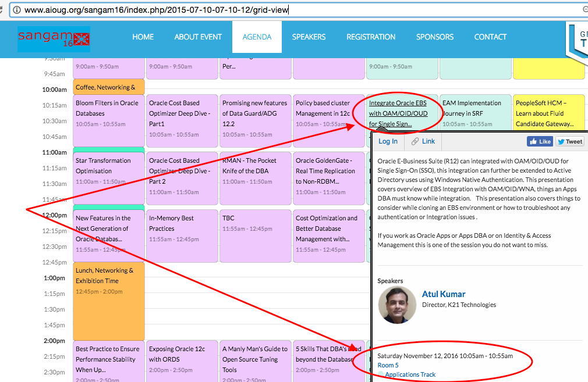This screenshot has width=588, height=382.
Task: Open Oracle Cost Based Optimizer Part 1 session
Action: coord(182,120)
